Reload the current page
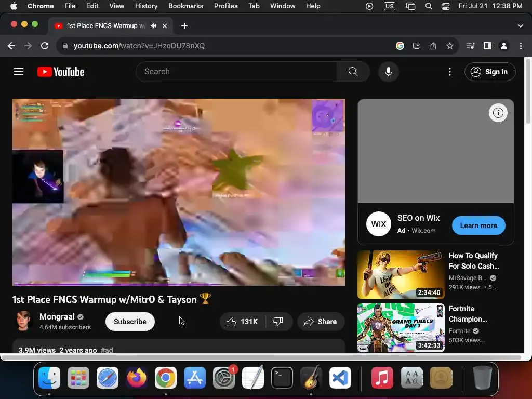 coord(45,46)
